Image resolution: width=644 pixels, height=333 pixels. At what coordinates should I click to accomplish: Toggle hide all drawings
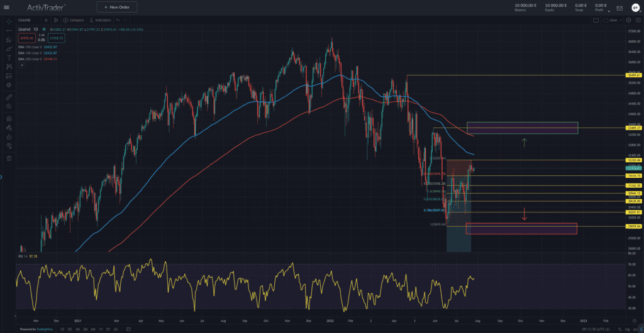point(9,146)
